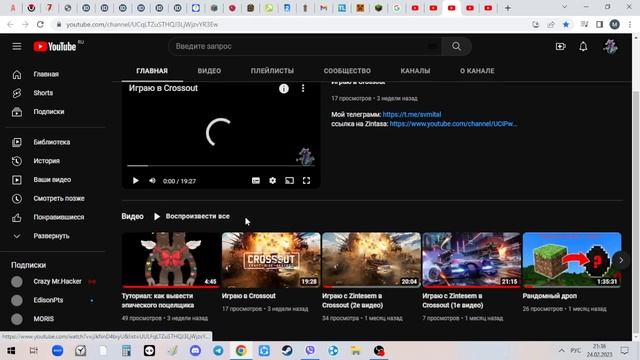Switch to the ПЛЕЙЛИСТЫ tab

click(272, 71)
